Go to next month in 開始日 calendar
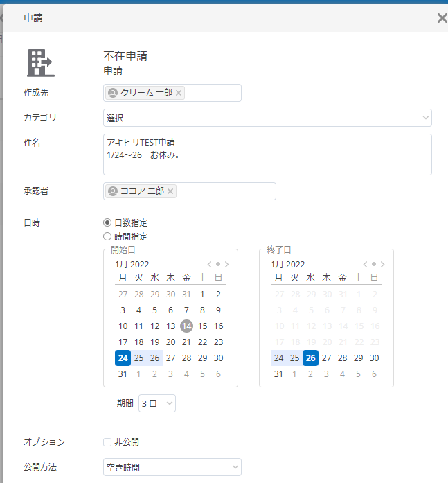Screen dimensions: 448x483 (226, 264)
